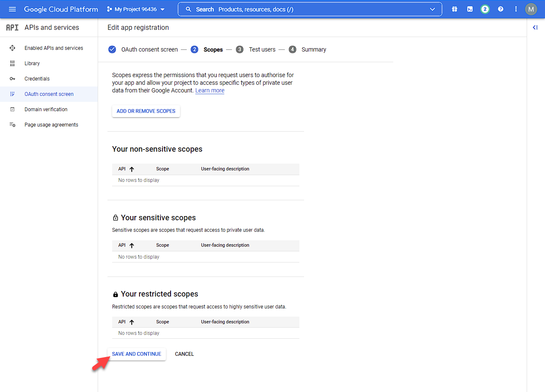
Task: Sort non-sensitive scopes by API column
Action: [126, 169]
